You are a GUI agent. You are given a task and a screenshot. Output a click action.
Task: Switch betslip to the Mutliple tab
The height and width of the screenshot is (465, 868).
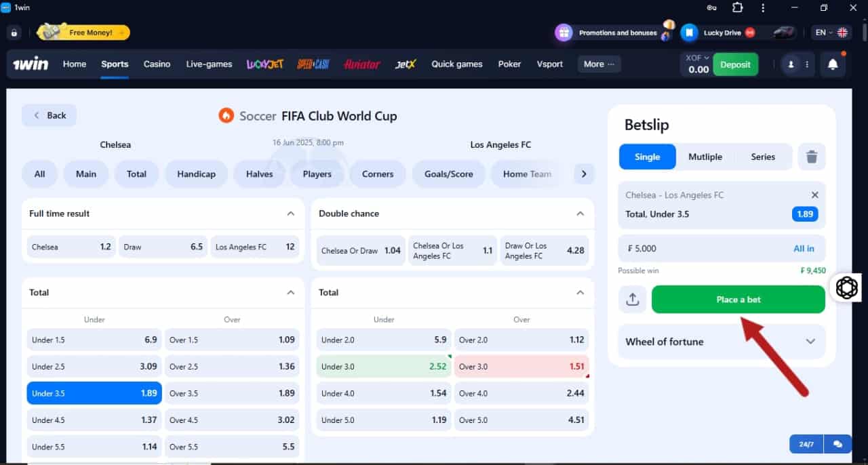[x=705, y=157]
